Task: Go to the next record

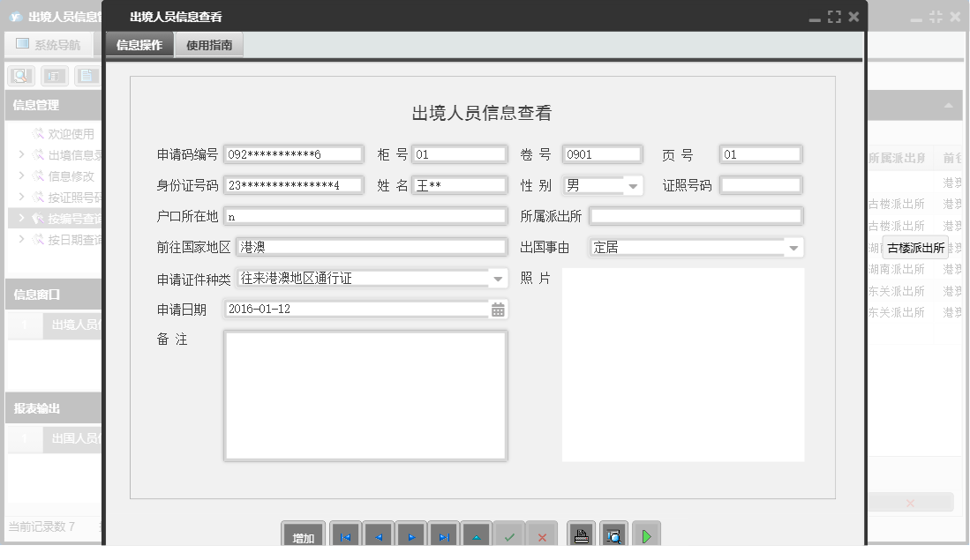Action: [x=410, y=536]
